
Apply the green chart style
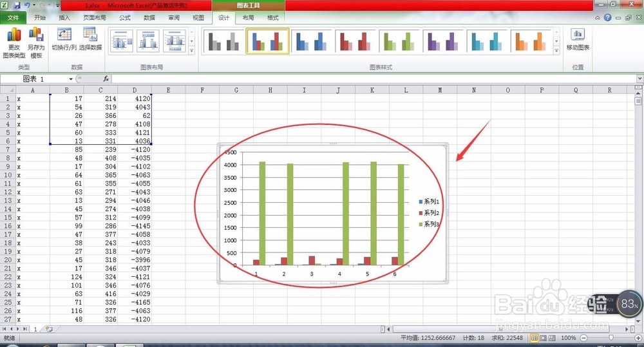tap(399, 41)
